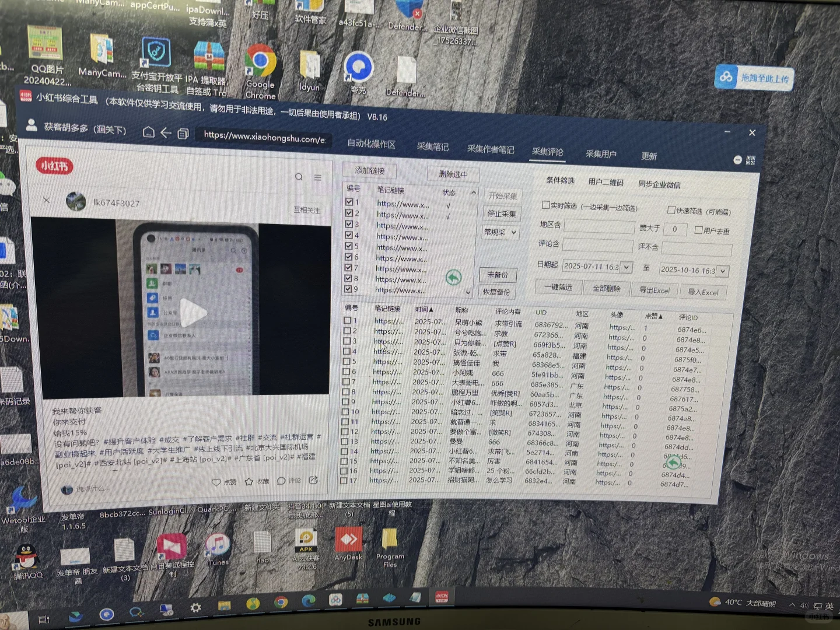Switch to the 采集用户 tab
The height and width of the screenshot is (630, 840).
601,154
